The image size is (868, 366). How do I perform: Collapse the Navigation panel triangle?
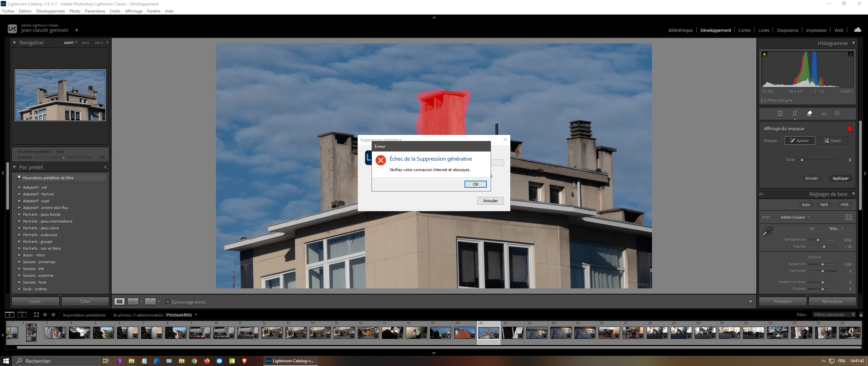(14, 43)
